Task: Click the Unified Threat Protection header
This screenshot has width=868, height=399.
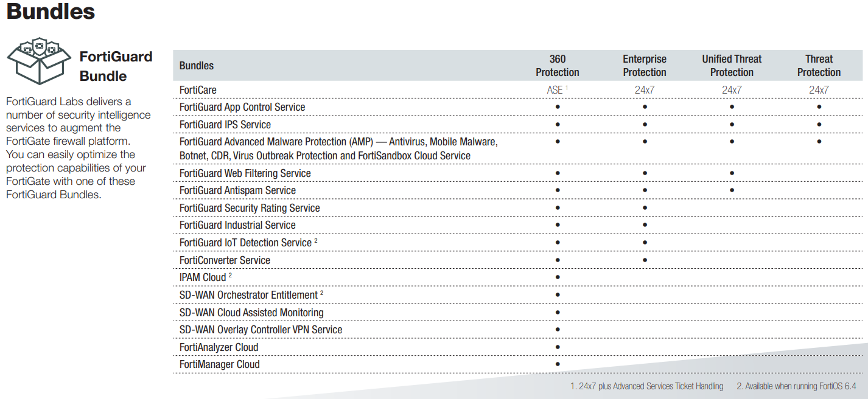Action: (x=732, y=66)
